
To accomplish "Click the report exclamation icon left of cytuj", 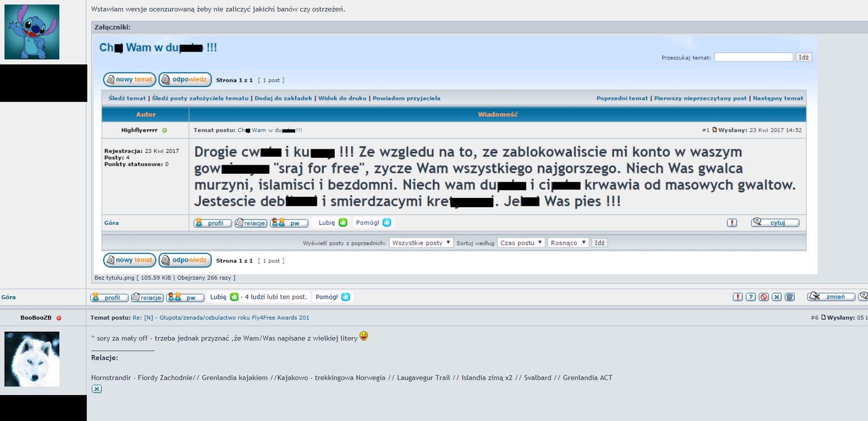I will 732,223.
